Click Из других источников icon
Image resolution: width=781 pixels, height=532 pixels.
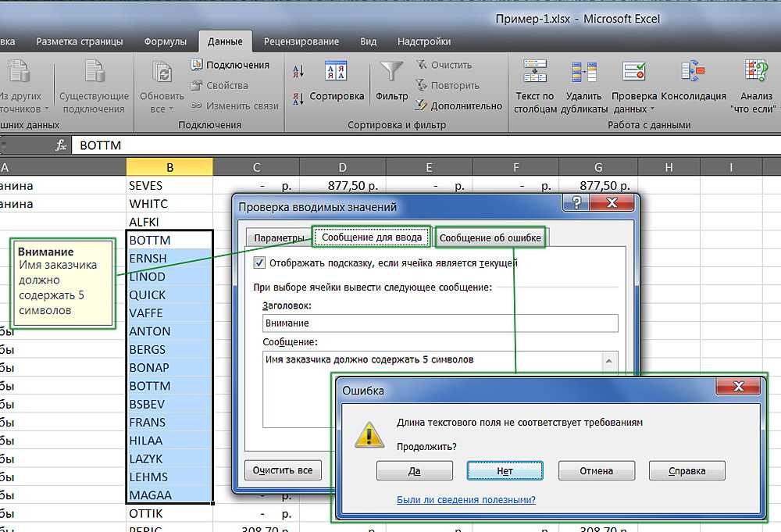point(20,71)
